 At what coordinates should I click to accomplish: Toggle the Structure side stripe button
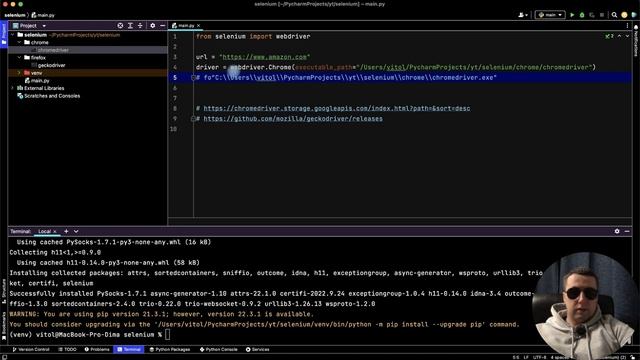pos(4,291)
